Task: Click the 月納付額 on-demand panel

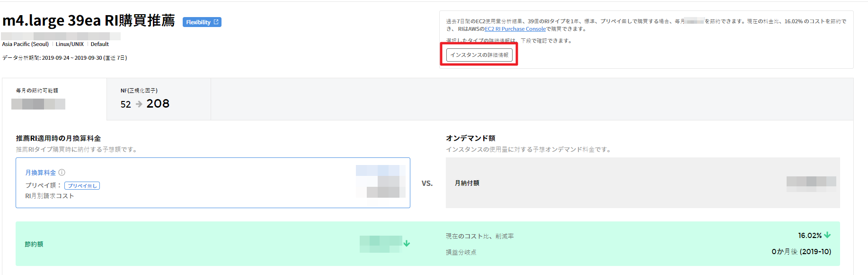Action: pos(642,183)
